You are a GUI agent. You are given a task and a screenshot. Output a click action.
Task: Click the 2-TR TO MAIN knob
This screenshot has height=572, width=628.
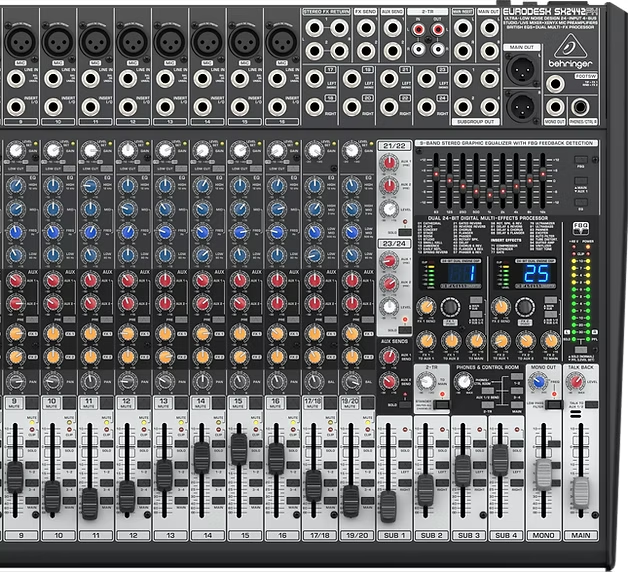coord(427,381)
